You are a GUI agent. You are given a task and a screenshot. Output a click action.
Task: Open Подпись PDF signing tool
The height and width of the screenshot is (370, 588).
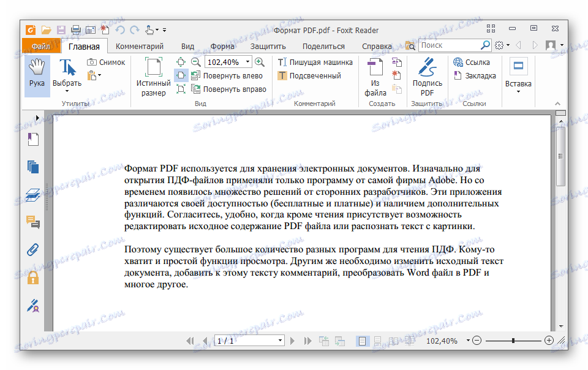(427, 77)
